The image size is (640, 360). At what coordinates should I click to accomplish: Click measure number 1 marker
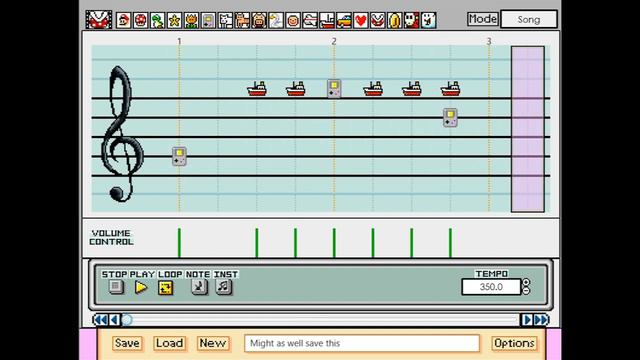(179, 41)
